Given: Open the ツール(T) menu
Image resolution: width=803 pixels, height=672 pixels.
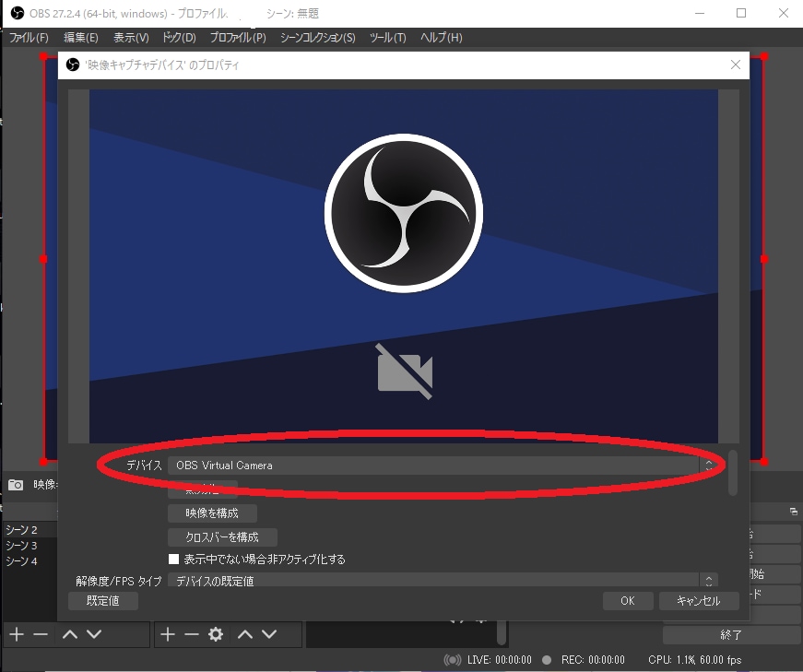Looking at the screenshot, I should coord(388,38).
